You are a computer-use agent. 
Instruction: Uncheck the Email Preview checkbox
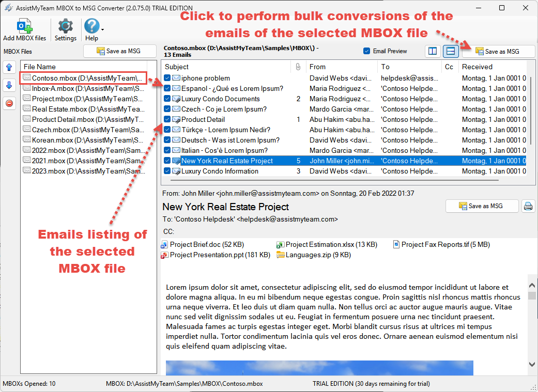point(366,51)
